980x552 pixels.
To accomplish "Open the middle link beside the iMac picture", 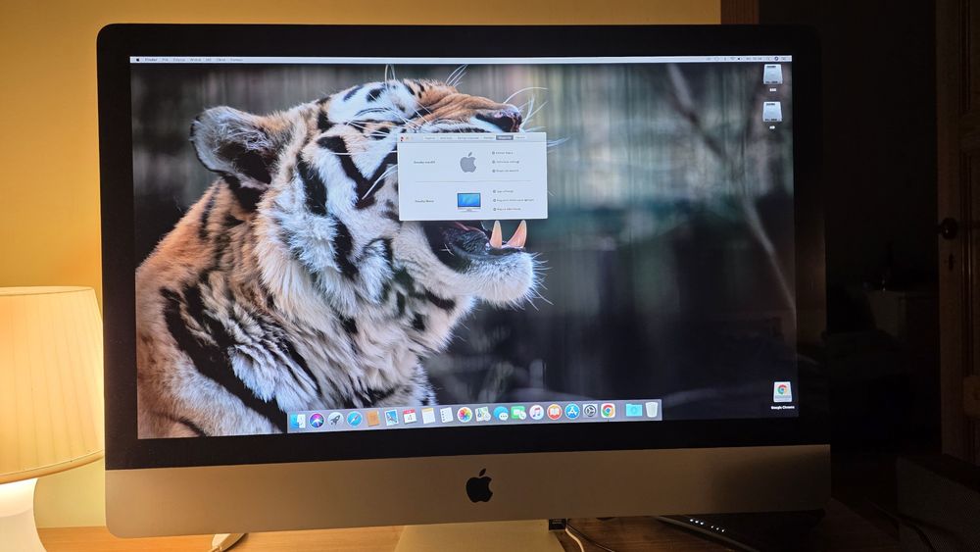I will point(514,200).
